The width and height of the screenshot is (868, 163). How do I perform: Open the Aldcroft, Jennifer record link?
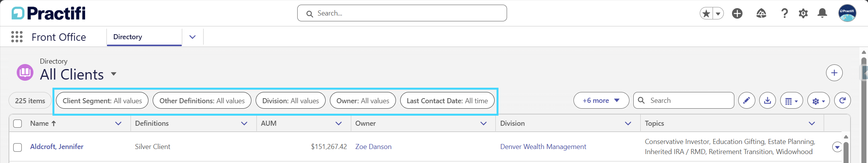[x=57, y=147]
